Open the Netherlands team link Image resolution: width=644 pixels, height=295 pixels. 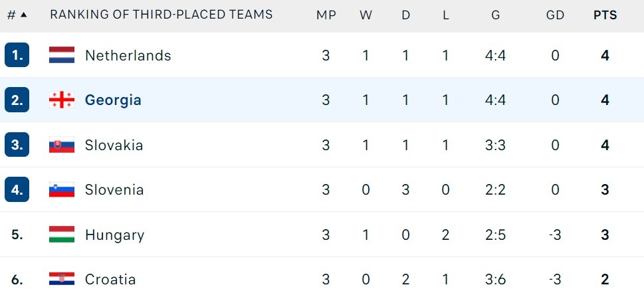pyautogui.click(x=128, y=55)
